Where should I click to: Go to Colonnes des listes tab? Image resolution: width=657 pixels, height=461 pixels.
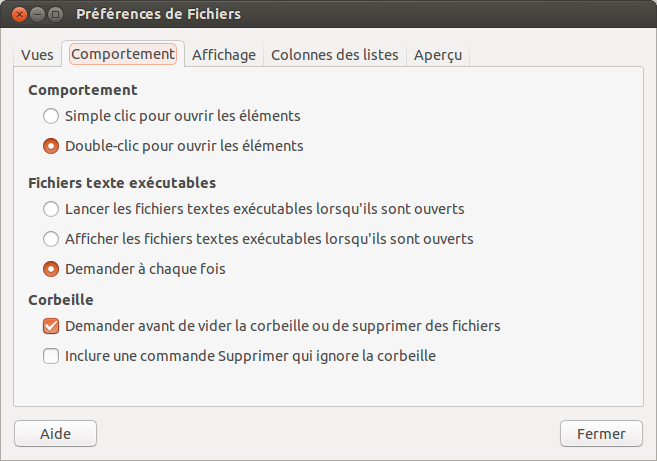334,55
